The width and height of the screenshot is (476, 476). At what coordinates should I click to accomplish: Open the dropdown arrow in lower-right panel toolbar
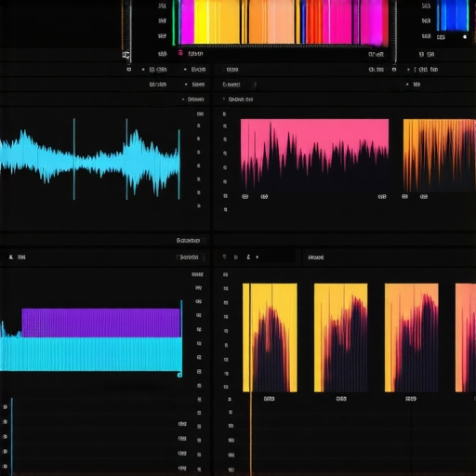pyautogui.click(x=257, y=258)
